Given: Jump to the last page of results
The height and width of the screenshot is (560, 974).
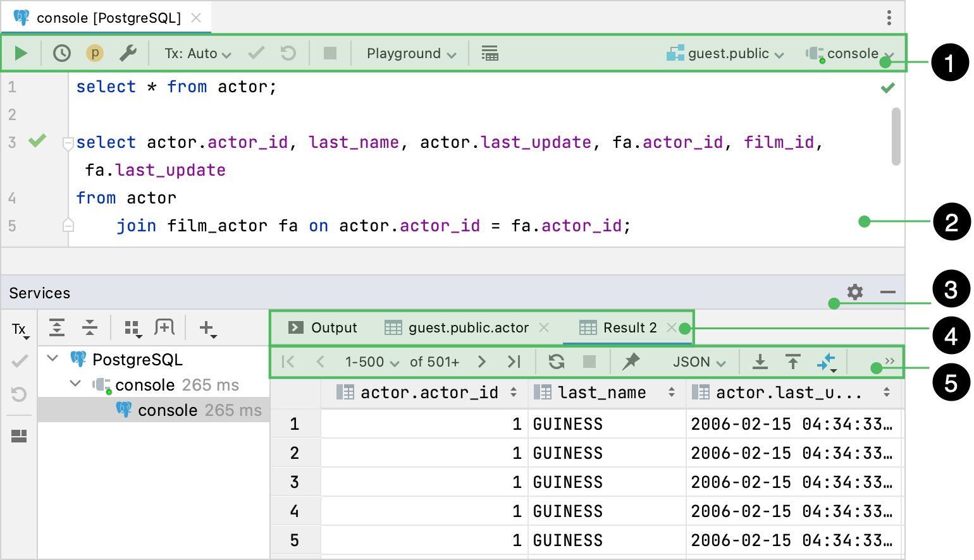Looking at the screenshot, I should click(514, 361).
